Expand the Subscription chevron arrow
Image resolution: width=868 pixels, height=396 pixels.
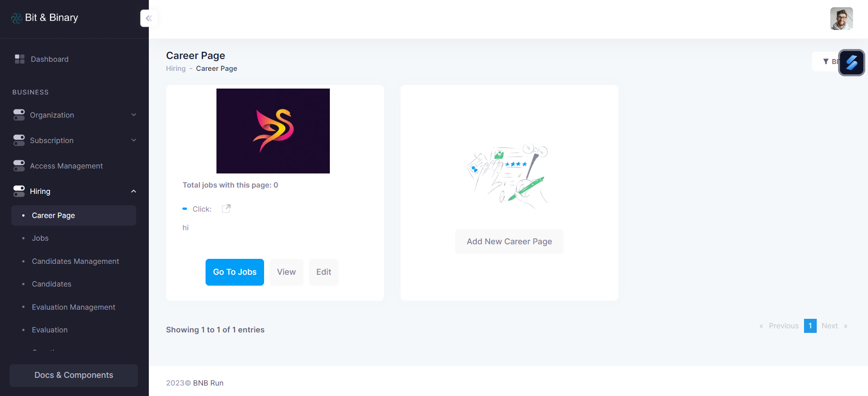[133, 140]
